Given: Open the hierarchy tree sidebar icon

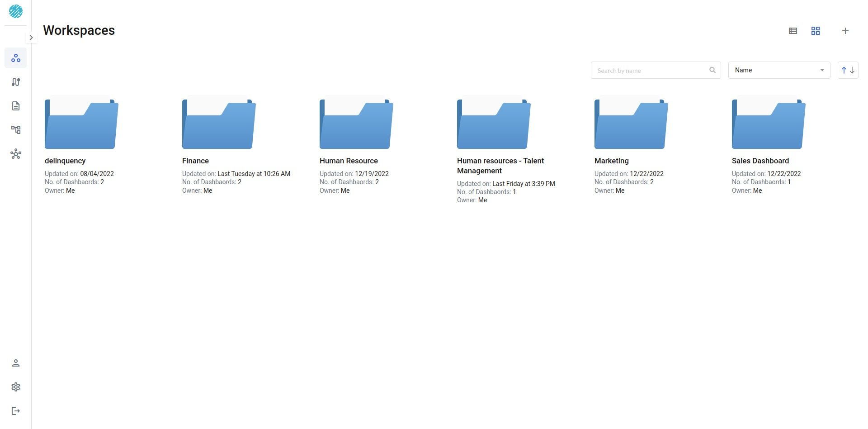Looking at the screenshot, I should pos(16,130).
